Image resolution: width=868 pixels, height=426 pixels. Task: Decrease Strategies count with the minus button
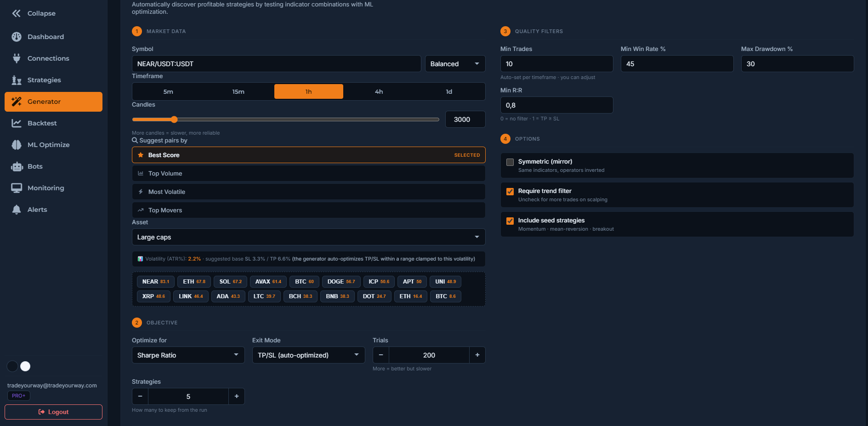click(x=140, y=396)
